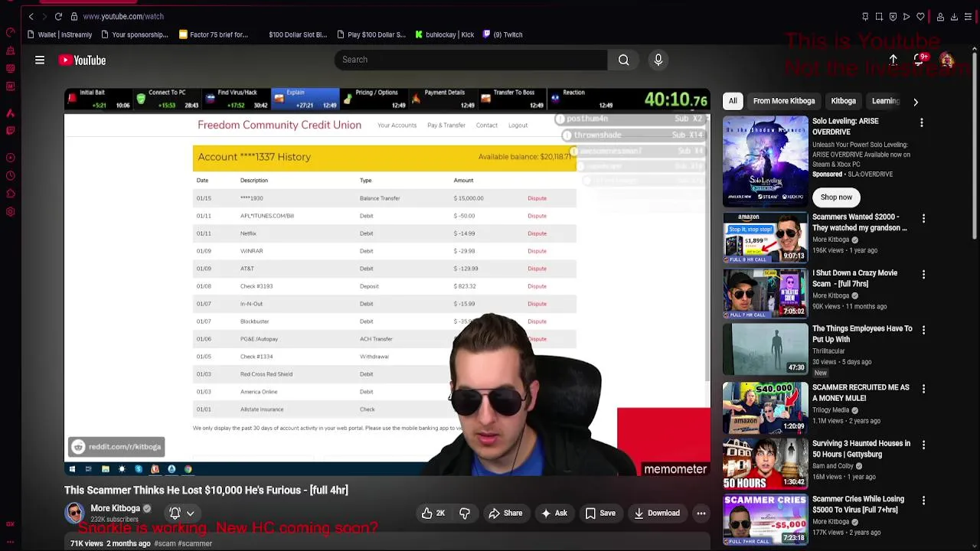Open the Your sponsorship bookmark
This screenshot has width=980, height=551.
point(135,34)
